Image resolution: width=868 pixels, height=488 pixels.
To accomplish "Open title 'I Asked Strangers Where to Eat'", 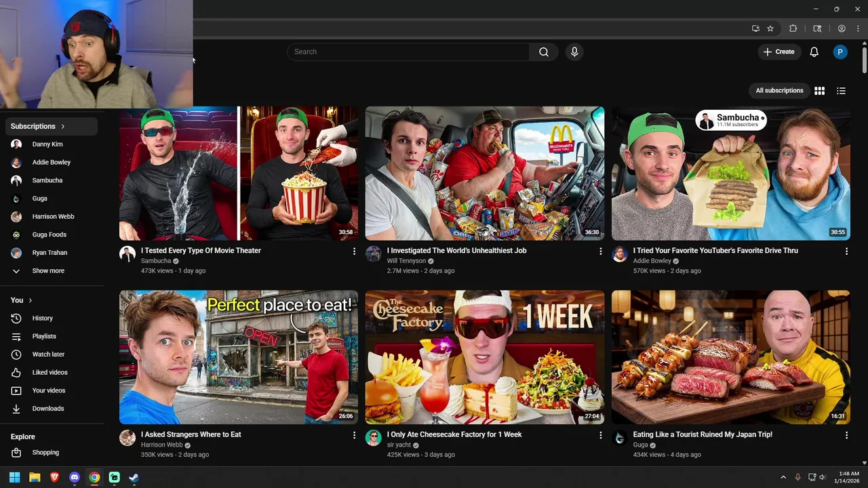I will (191, 434).
